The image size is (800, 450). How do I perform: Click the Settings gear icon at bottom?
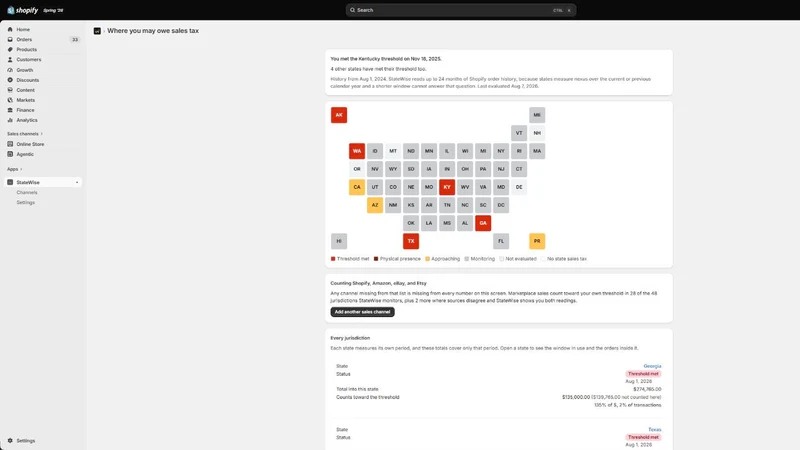pyautogui.click(x=10, y=440)
